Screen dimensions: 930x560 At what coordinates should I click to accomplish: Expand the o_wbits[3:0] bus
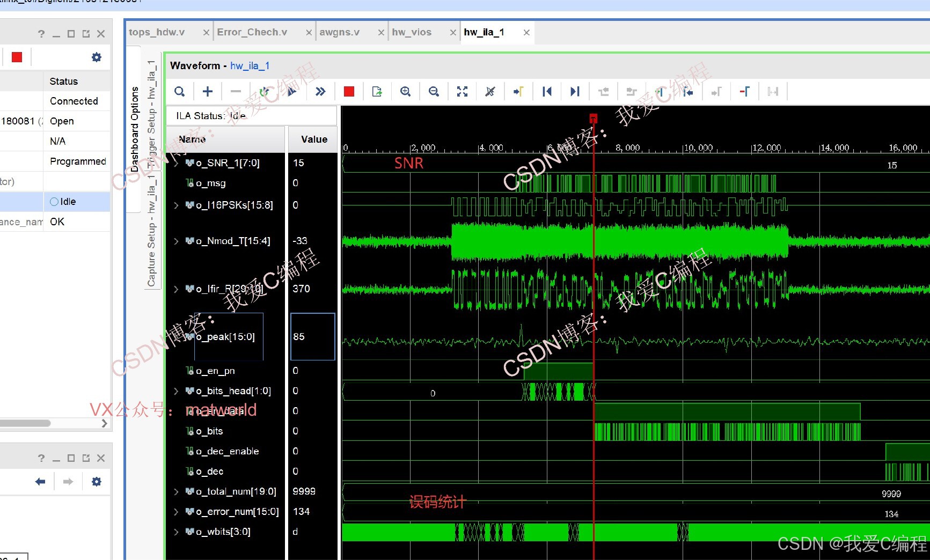176,532
